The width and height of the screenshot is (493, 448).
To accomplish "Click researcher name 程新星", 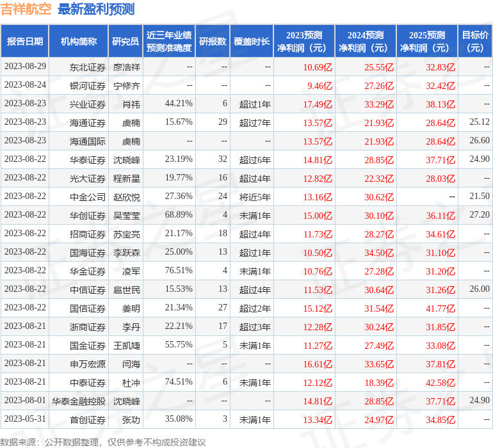I will coord(126,179).
